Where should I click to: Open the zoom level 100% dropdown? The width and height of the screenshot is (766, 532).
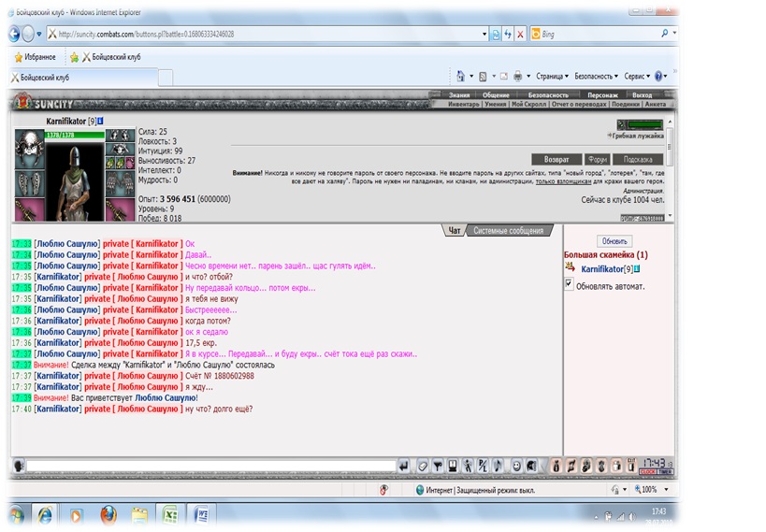666,489
